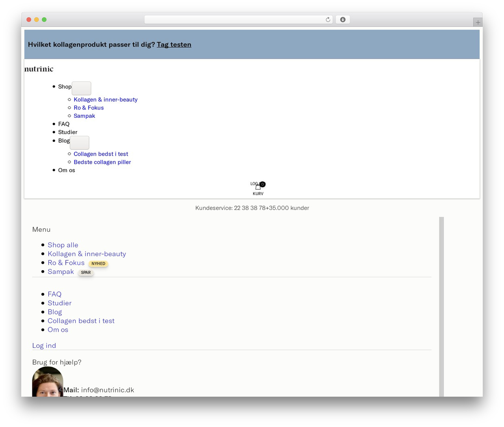Open Bedste collagen piller link

pyautogui.click(x=102, y=162)
